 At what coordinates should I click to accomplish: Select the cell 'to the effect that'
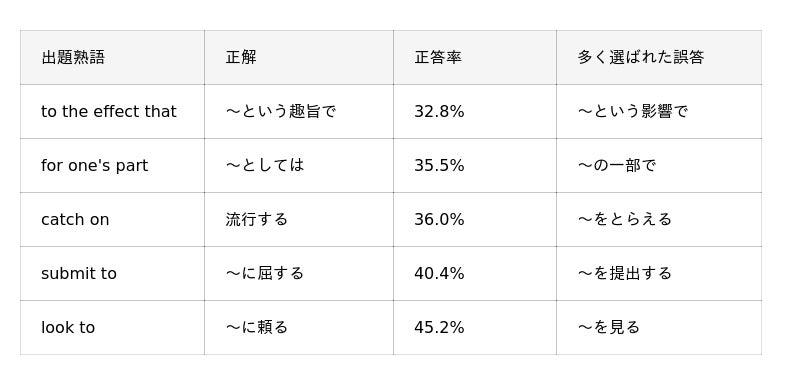(x=112, y=112)
